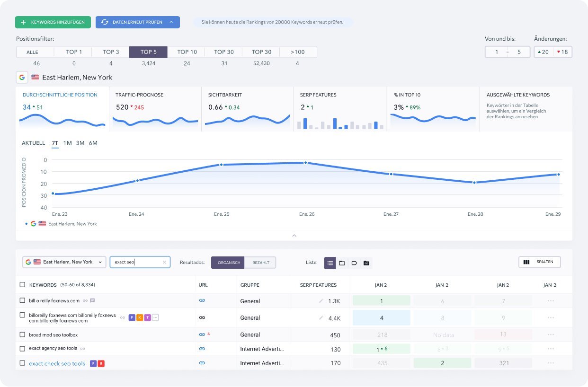Switch the chart range to 3M
The height and width of the screenshot is (387, 588).
click(x=80, y=143)
